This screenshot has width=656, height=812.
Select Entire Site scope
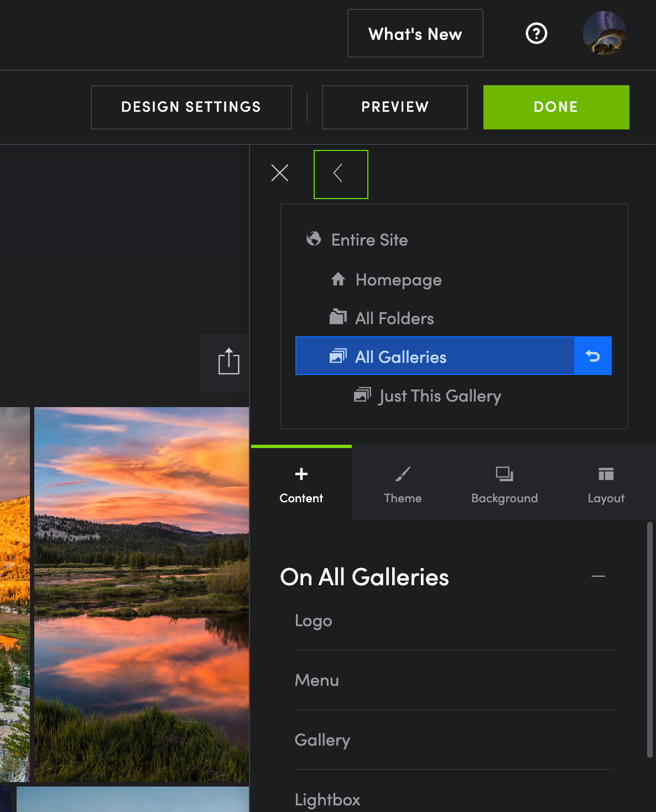369,240
